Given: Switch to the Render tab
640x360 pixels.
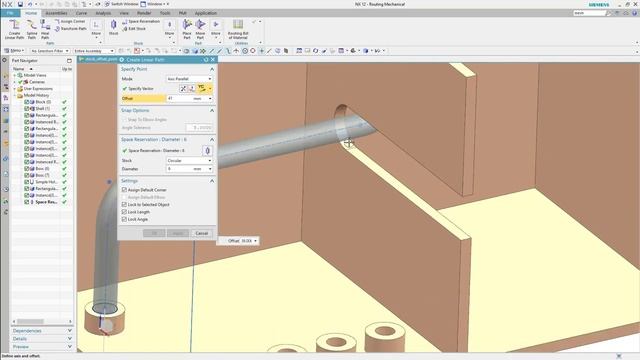Looking at the screenshot, I should pos(144,13).
